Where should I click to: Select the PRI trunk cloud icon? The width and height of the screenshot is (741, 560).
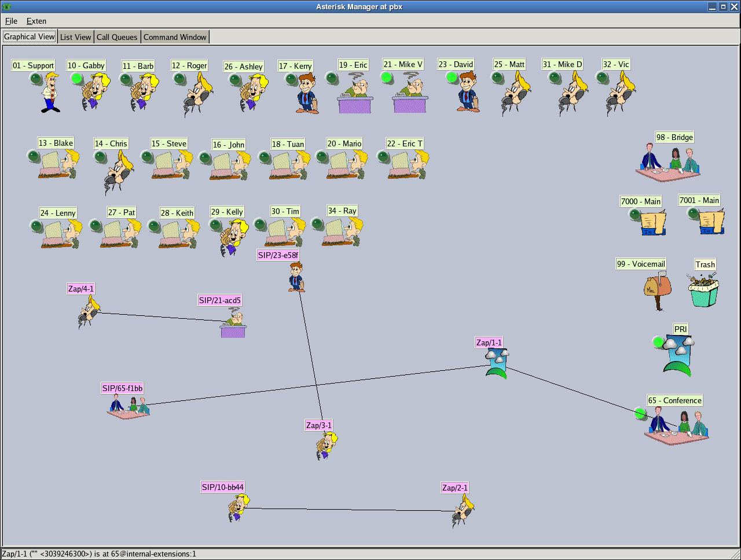[x=678, y=356]
